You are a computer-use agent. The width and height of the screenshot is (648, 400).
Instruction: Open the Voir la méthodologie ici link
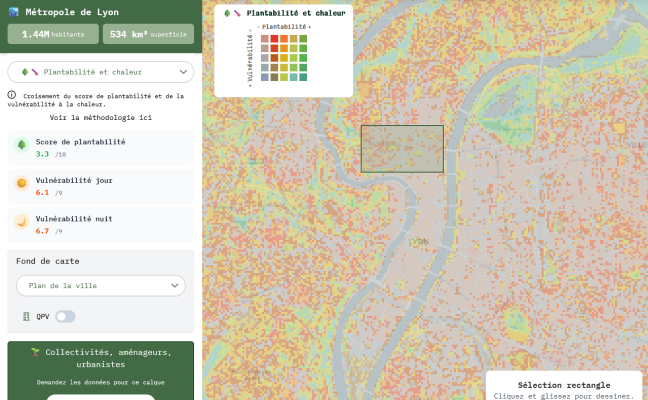coord(100,117)
